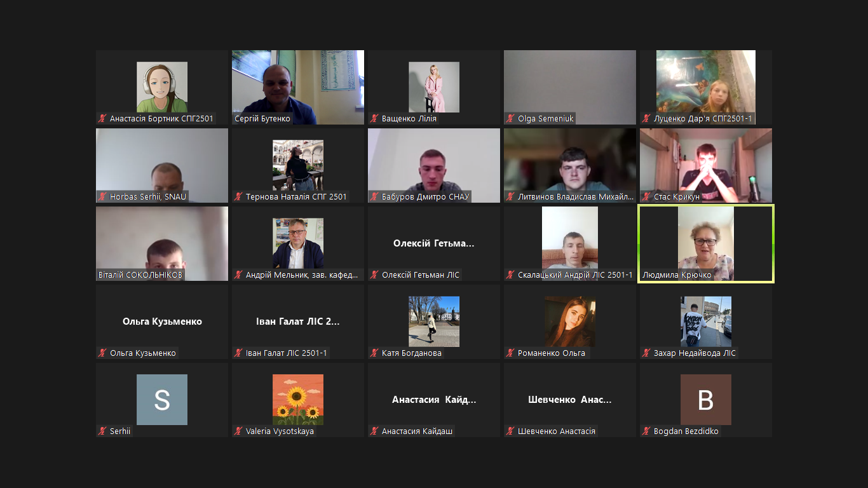Click the anime headphones avatar of Анастасія Бортник
868x488 pixels.
point(162,87)
